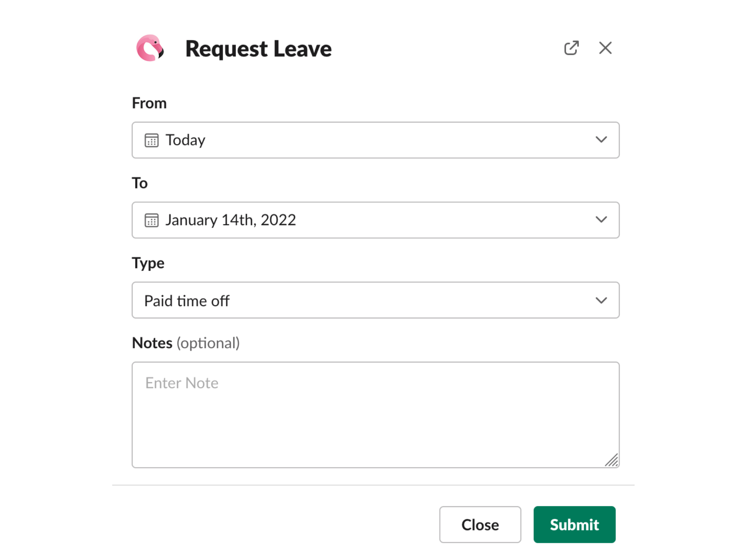The height and width of the screenshot is (560, 747).
Task: Click the Type field label
Action: 148,263
